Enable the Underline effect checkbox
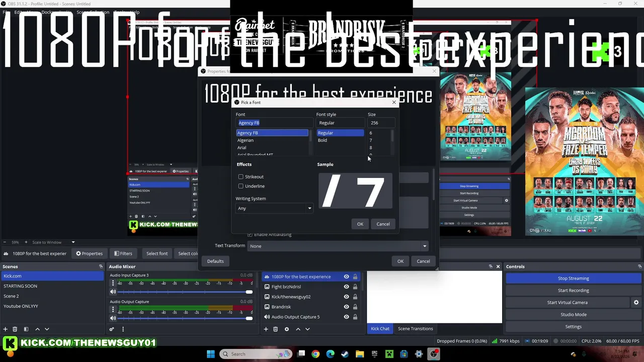Viewport: 644px width, 362px height. pos(241,186)
